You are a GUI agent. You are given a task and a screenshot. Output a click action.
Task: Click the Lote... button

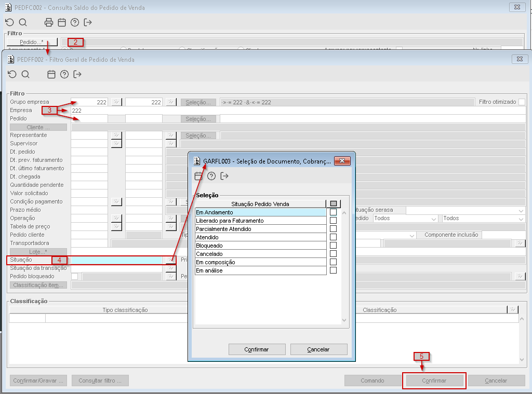click(x=38, y=252)
